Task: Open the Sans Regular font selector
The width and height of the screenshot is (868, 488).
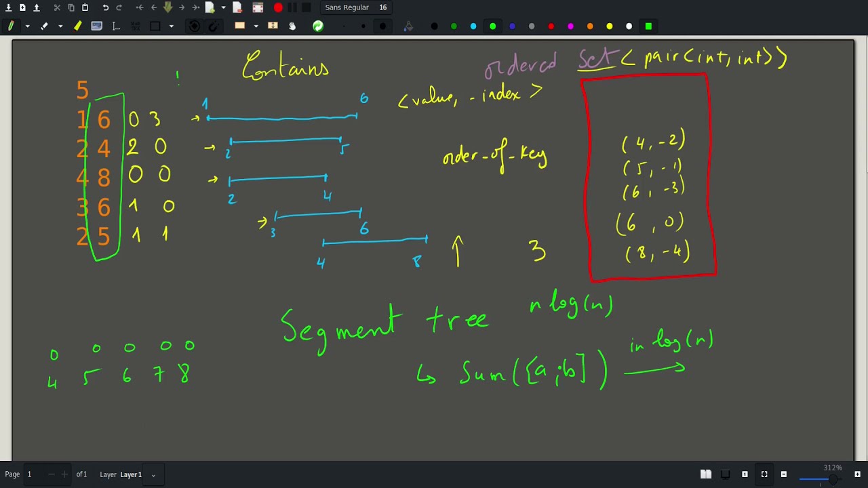Action: (x=356, y=7)
